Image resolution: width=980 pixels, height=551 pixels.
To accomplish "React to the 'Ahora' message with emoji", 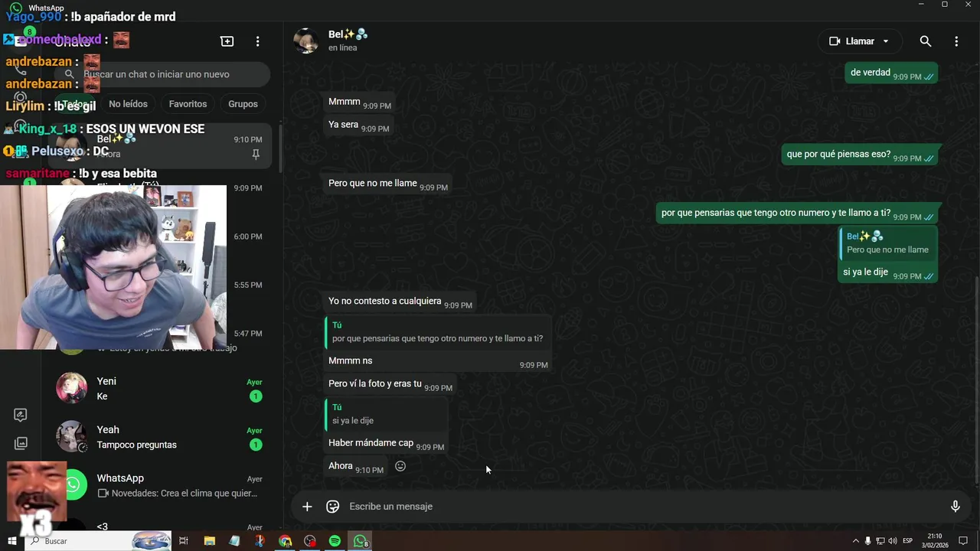I will tap(400, 466).
